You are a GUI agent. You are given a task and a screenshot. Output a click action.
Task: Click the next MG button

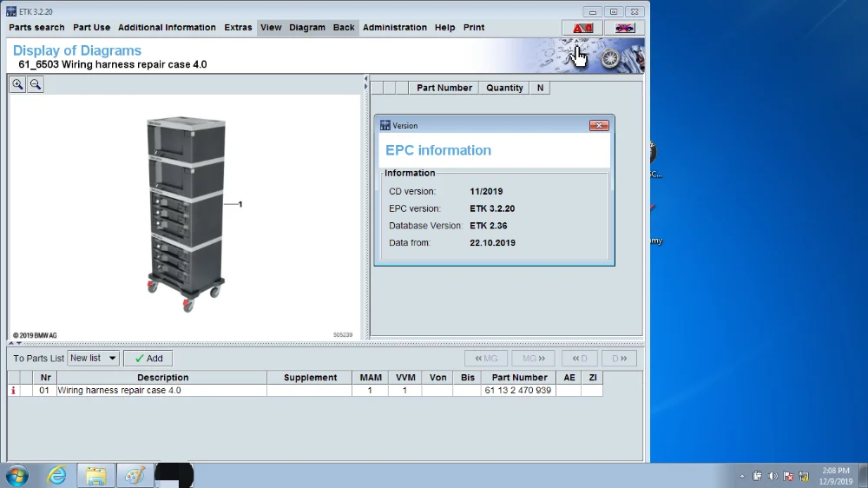pyautogui.click(x=533, y=359)
